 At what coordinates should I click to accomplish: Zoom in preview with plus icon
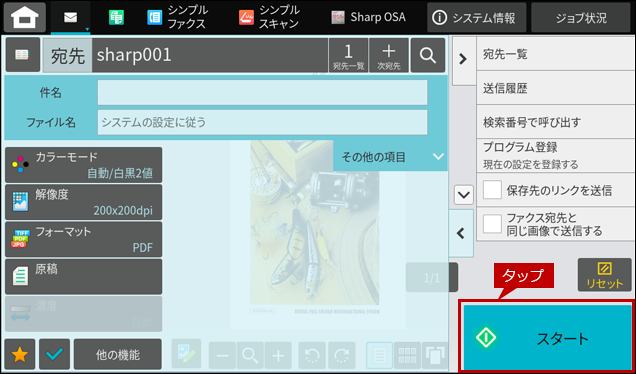tap(278, 355)
